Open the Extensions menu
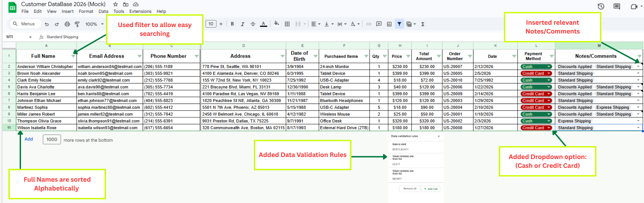This screenshot has height=203, width=644. [140, 11]
